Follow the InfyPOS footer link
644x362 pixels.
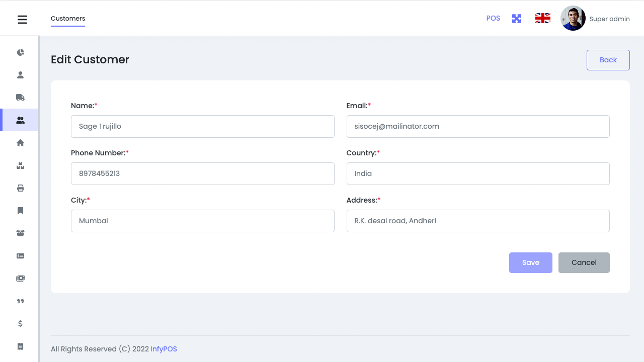point(164,349)
